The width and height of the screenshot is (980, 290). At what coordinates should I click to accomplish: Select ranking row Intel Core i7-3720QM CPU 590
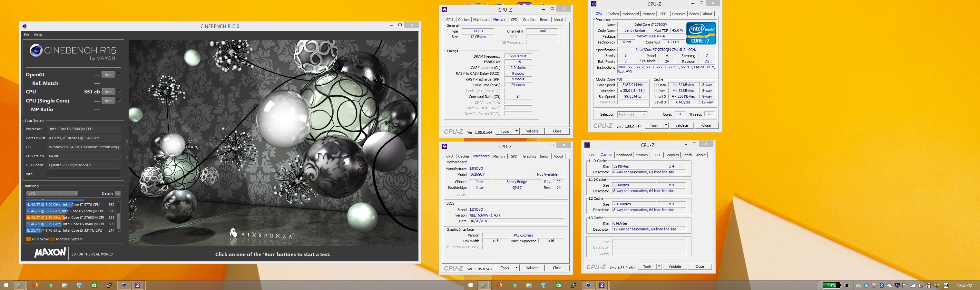(x=71, y=211)
